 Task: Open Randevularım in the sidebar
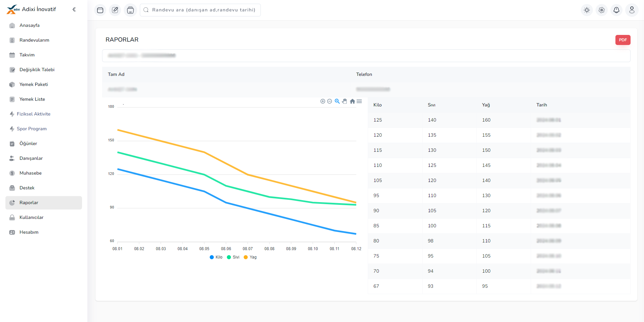[x=44, y=40]
